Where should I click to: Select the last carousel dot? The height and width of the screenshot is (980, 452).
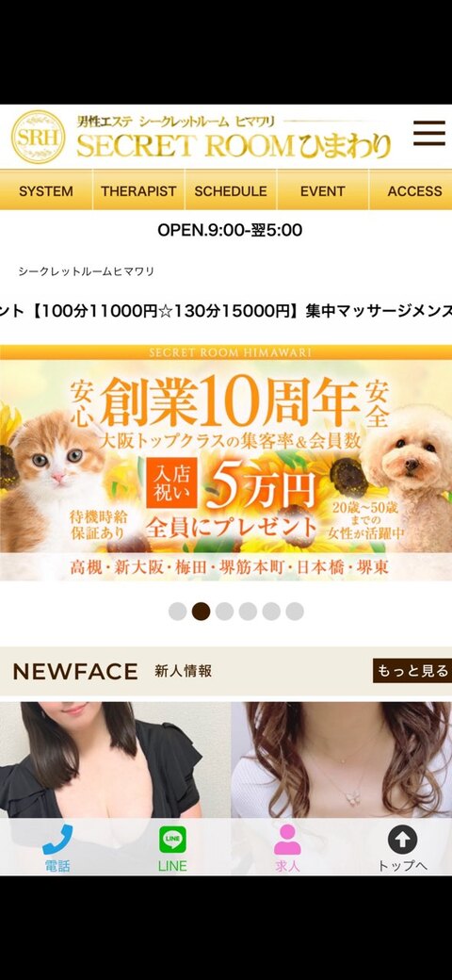295,612
